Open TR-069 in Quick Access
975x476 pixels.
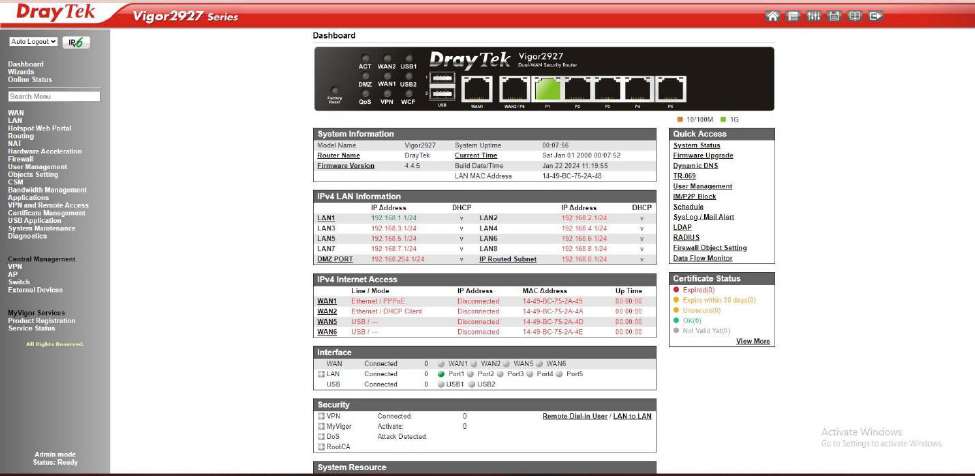coord(684,176)
